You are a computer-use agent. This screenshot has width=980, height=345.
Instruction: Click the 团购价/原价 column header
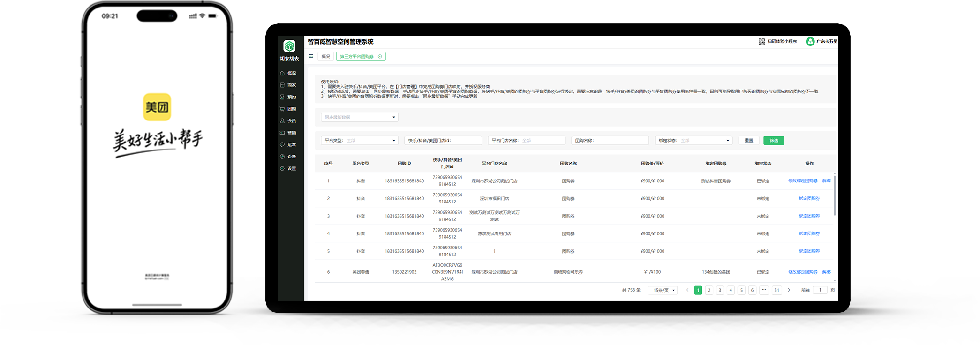pyautogui.click(x=652, y=164)
